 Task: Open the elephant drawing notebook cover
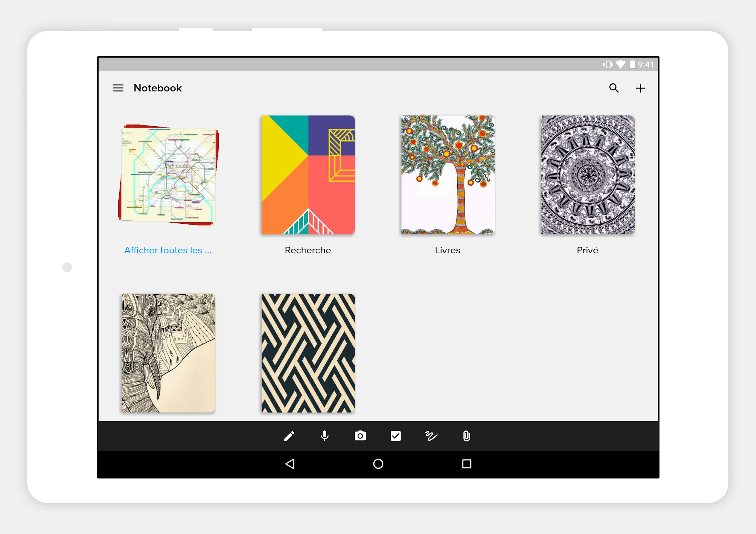tap(168, 353)
